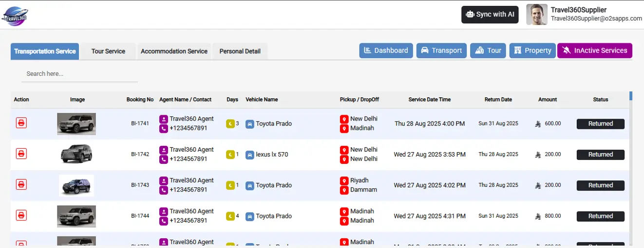Click moon days icon in BI-1741 row
Screen dimensions: 644x248
pyautogui.click(x=230, y=124)
